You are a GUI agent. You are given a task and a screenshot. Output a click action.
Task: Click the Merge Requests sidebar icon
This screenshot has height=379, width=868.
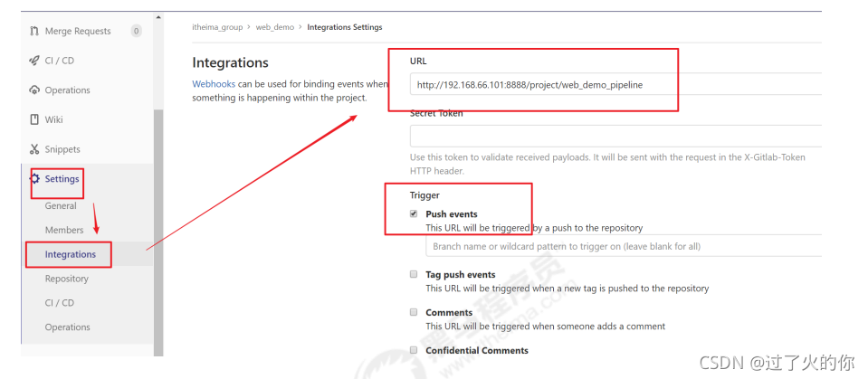(x=33, y=31)
